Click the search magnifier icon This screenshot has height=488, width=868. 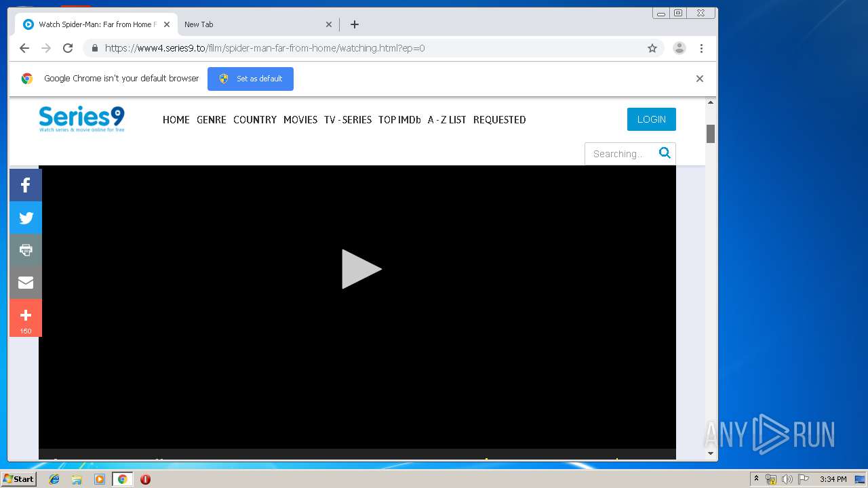[x=665, y=152]
